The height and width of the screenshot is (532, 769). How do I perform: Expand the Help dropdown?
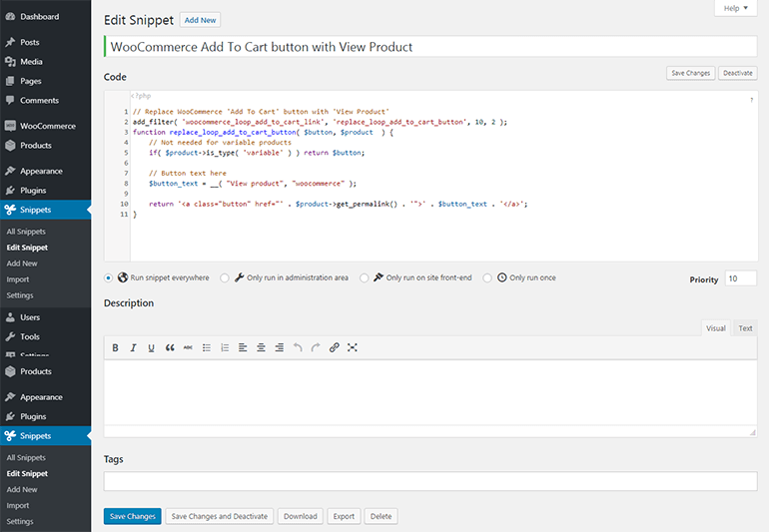[x=736, y=8]
